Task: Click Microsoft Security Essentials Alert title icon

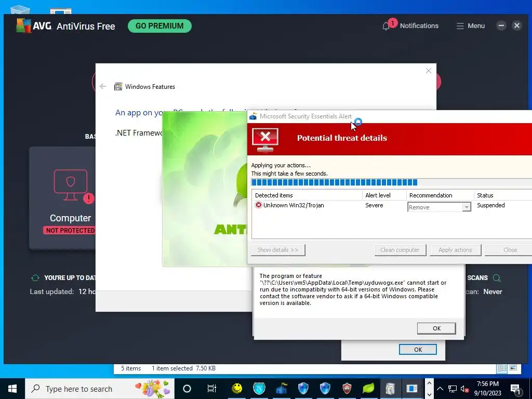Action: 253,116
